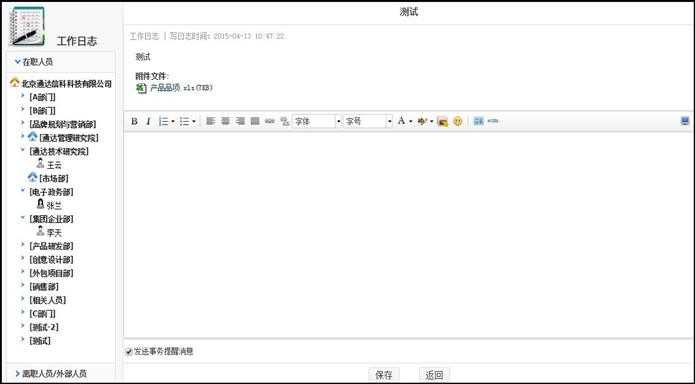Select employee 张兰 in the tree
Image resolution: width=695 pixels, height=384 pixels.
54,206
